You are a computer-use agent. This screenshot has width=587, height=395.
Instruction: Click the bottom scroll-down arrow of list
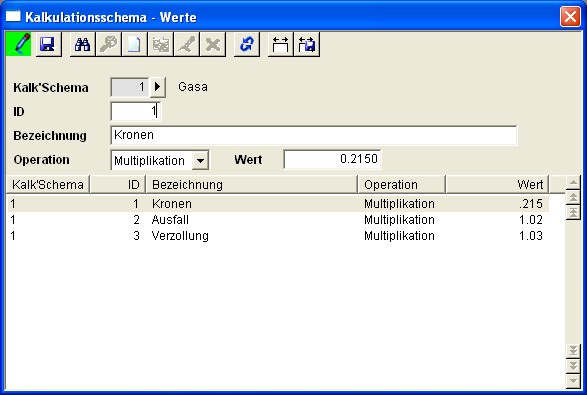(x=573, y=382)
